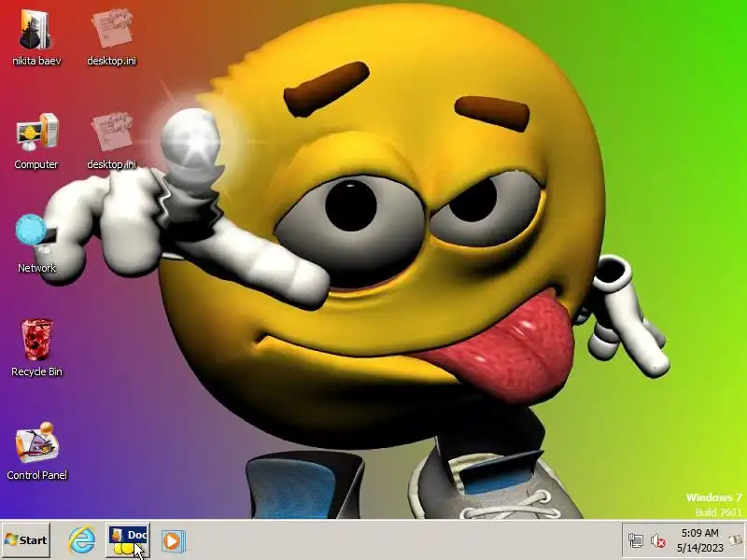Click the muted volume tray icon
Image resolution: width=747 pixels, height=560 pixels.
[x=658, y=540]
